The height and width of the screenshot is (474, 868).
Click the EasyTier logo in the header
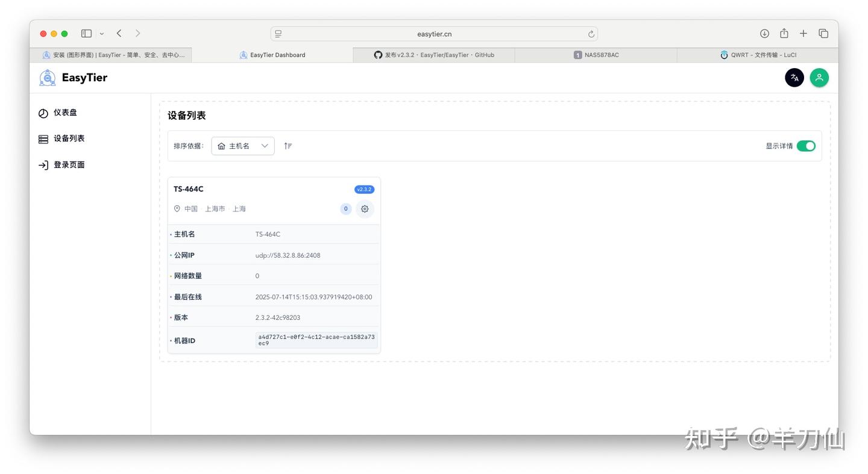[x=73, y=78]
